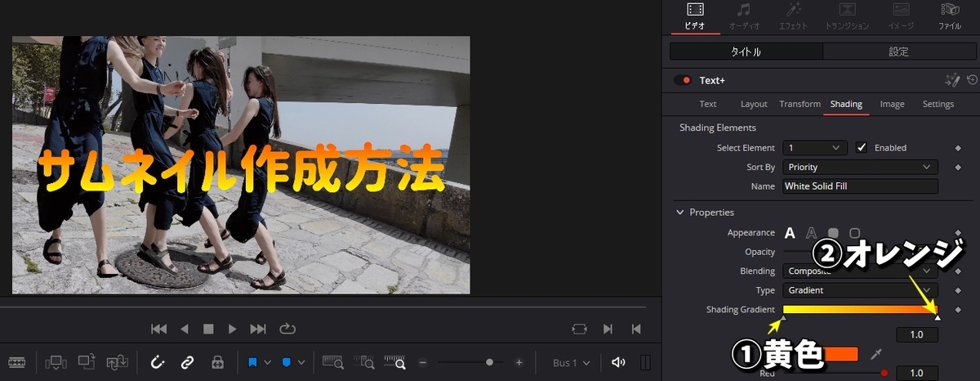Image resolution: width=980 pixels, height=381 pixels.
Task: Click the Shading Gradient color bar
Action: point(861,309)
